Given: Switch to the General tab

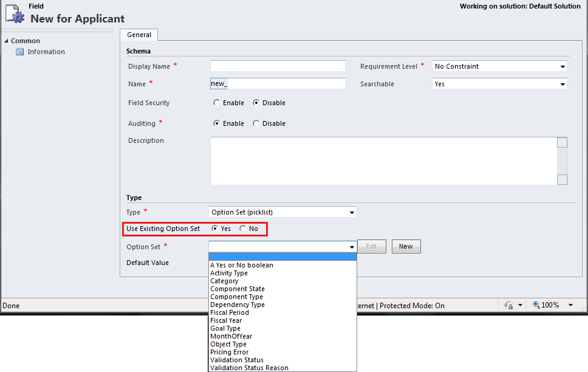Looking at the screenshot, I should [x=138, y=35].
